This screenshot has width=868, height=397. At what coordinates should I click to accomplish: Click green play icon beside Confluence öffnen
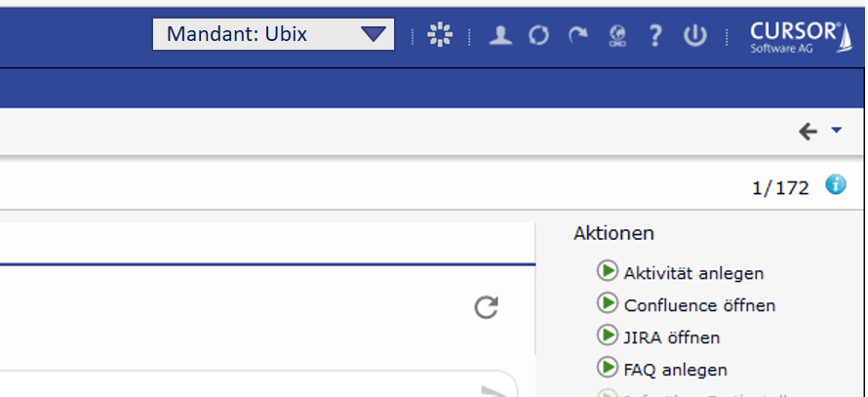tap(607, 304)
